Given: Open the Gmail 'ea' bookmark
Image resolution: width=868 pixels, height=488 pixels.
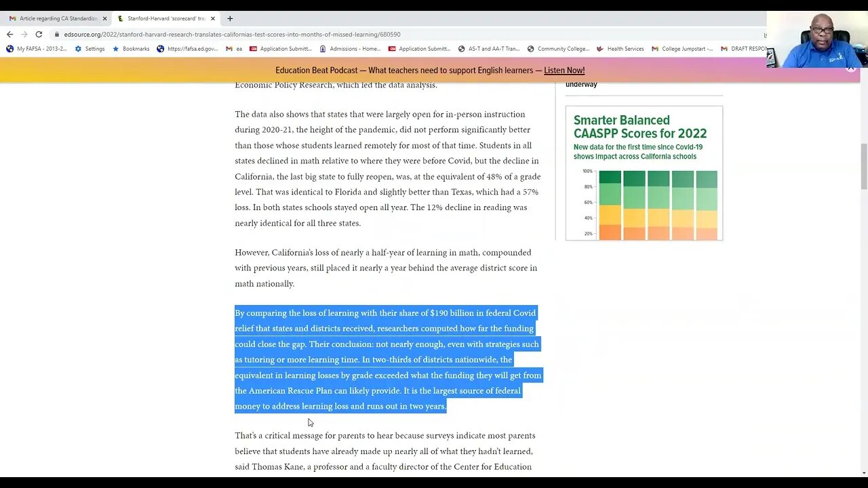Looking at the screenshot, I should (x=234, y=49).
